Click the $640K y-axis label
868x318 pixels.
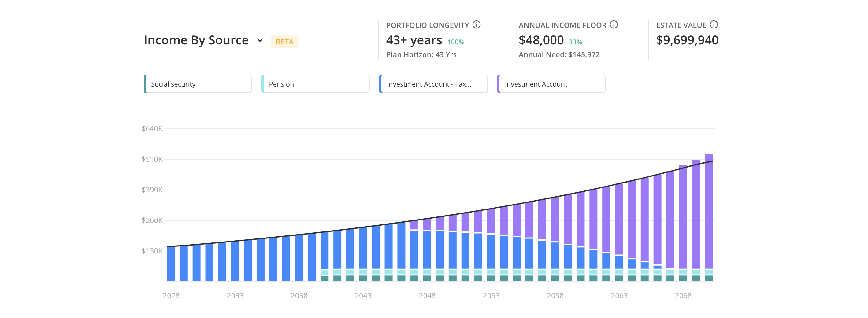point(152,129)
